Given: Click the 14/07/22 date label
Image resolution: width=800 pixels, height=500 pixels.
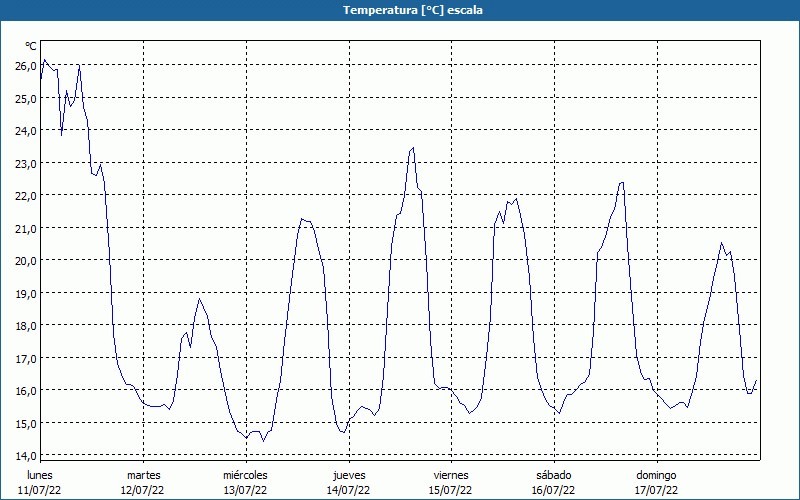Looking at the screenshot, I should pyautogui.click(x=348, y=490).
